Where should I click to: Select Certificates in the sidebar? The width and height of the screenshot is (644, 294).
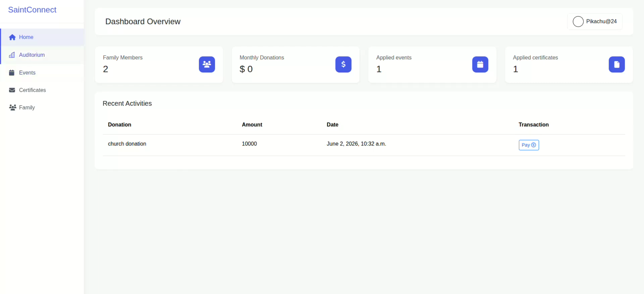(x=42, y=90)
